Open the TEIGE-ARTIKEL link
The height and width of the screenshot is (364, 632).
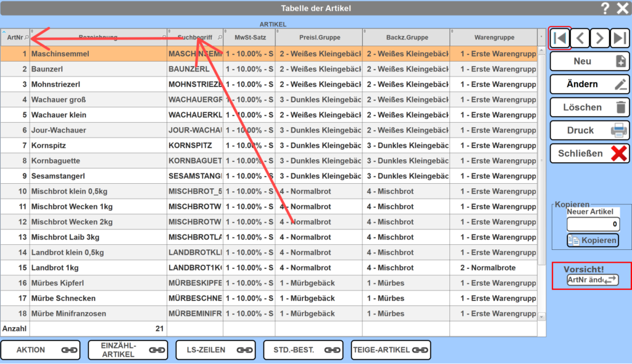tap(390, 350)
